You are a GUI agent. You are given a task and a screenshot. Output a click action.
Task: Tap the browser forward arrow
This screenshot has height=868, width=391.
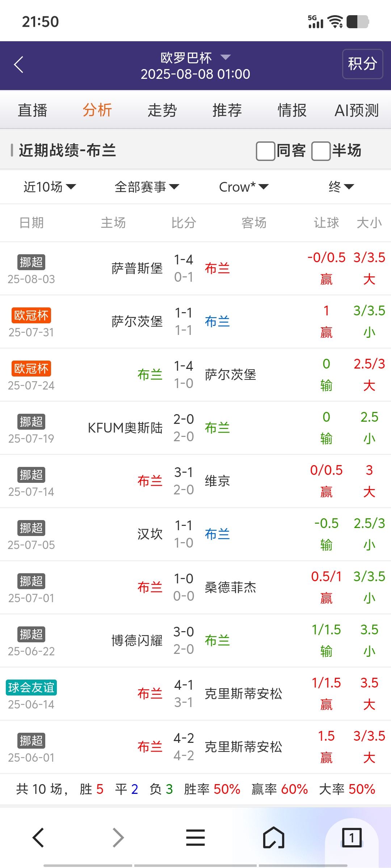pyautogui.click(x=118, y=837)
